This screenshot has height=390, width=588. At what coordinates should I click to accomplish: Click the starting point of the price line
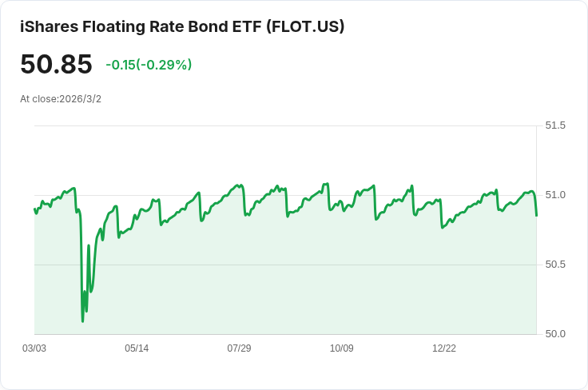(34, 209)
